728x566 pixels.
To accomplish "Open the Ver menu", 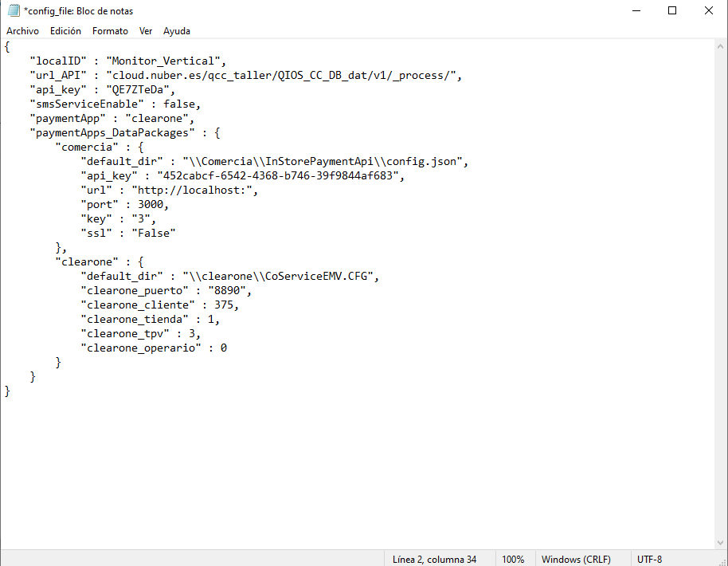I will coord(145,30).
